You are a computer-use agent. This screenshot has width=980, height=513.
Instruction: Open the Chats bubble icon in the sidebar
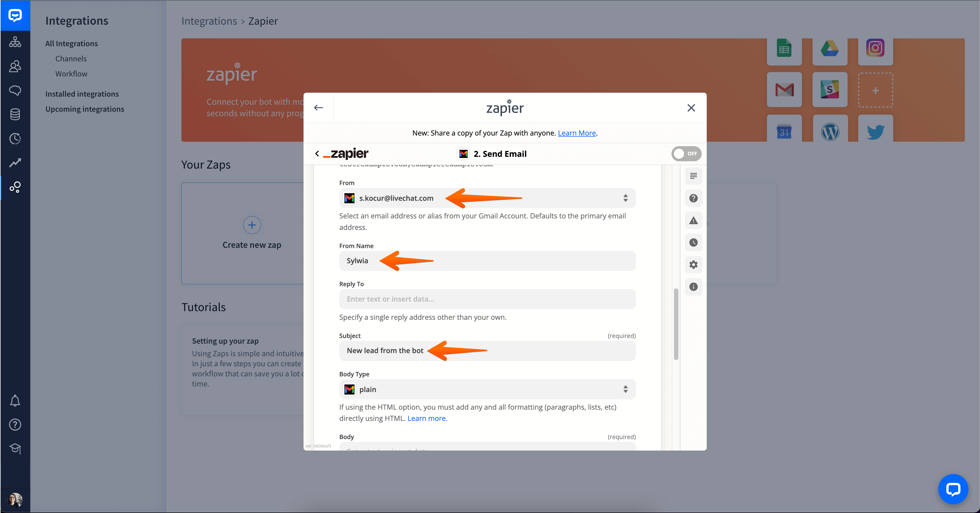pyautogui.click(x=15, y=90)
